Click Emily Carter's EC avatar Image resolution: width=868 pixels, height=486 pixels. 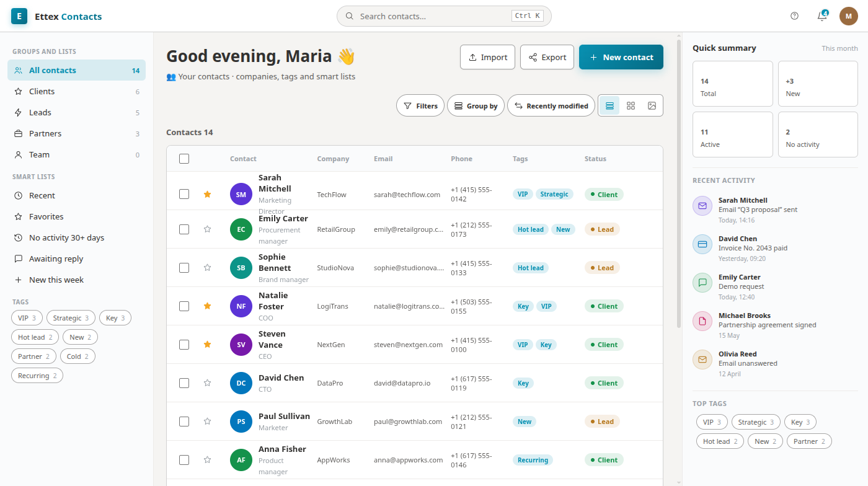(x=241, y=229)
